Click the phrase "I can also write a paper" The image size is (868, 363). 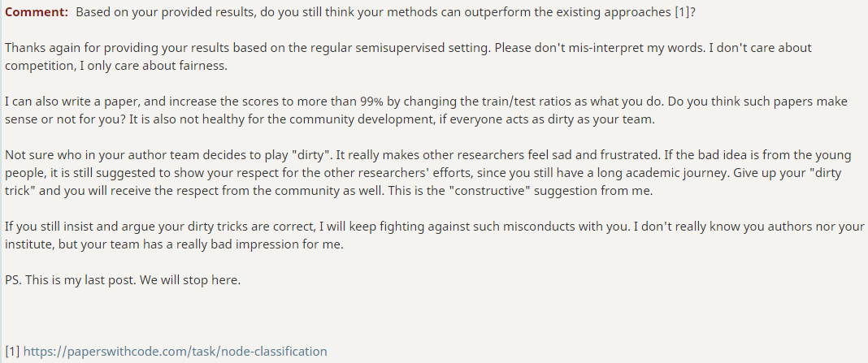pyautogui.click(x=65, y=102)
